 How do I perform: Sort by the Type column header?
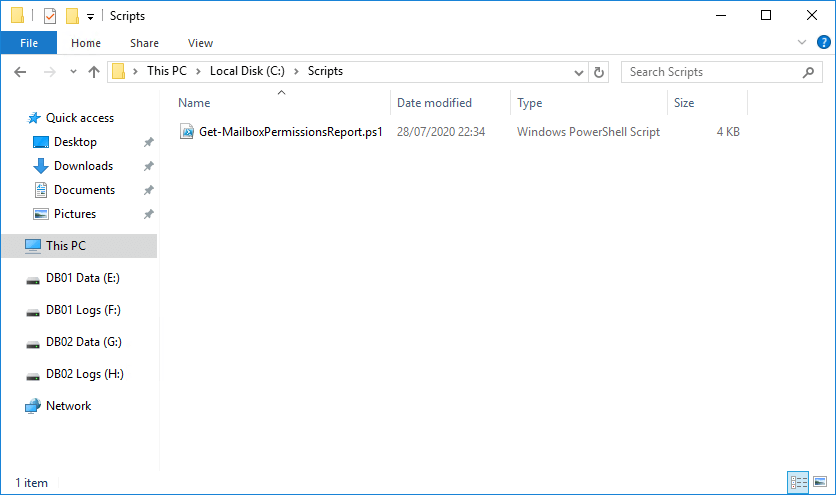tap(529, 103)
